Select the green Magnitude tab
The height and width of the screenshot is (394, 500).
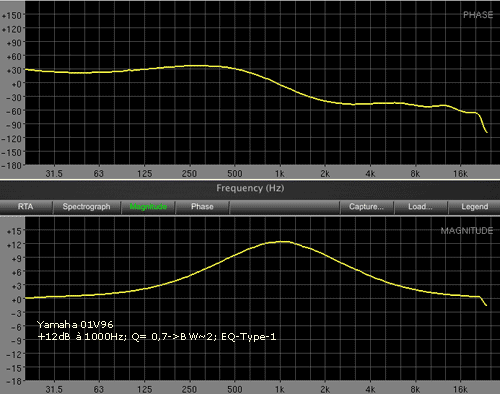tap(148, 207)
